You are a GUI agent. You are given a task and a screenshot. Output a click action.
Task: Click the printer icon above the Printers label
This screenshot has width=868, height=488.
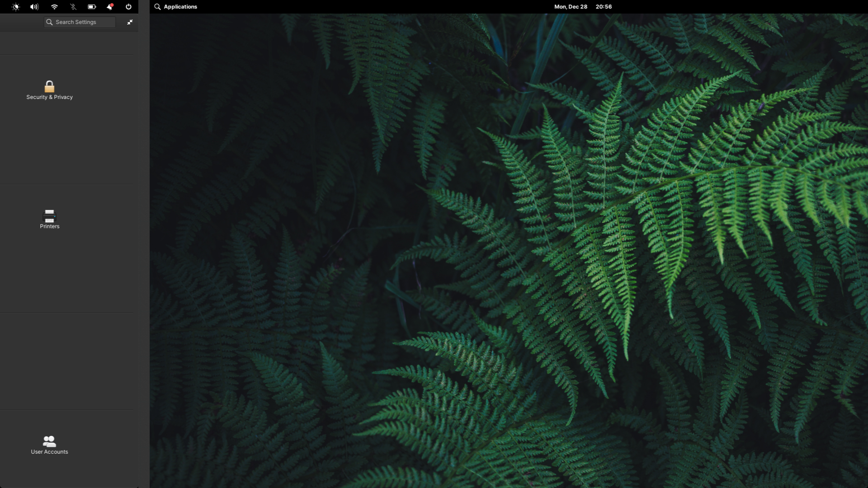49,216
